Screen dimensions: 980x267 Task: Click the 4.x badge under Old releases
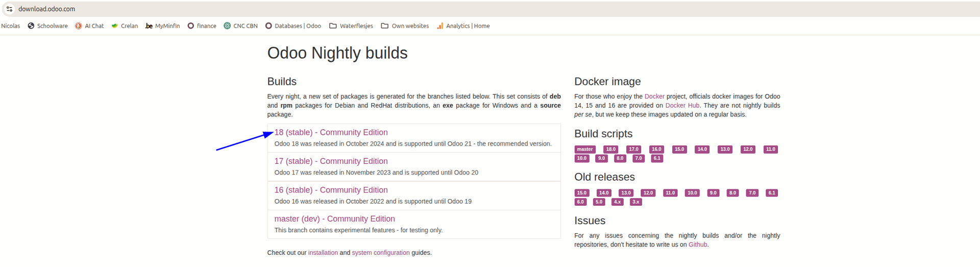coord(617,202)
